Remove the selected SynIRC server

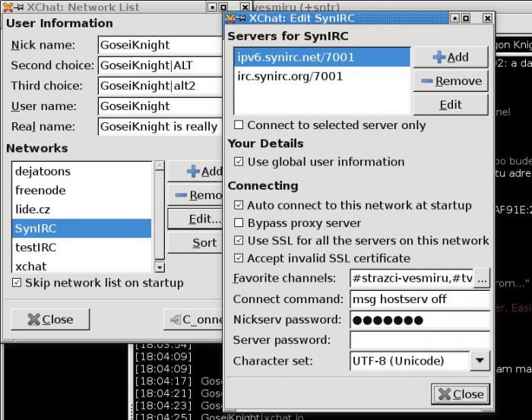click(x=451, y=81)
